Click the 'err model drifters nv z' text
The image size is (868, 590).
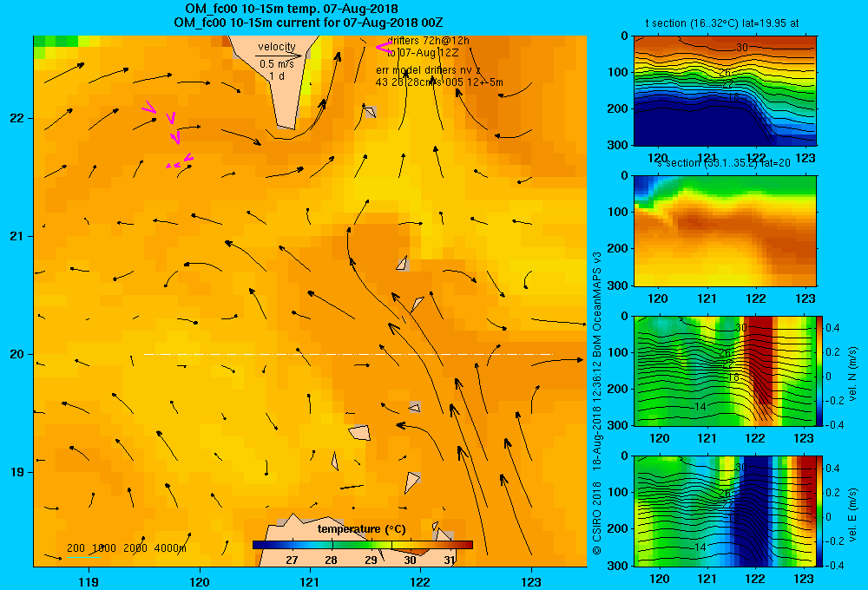click(428, 70)
